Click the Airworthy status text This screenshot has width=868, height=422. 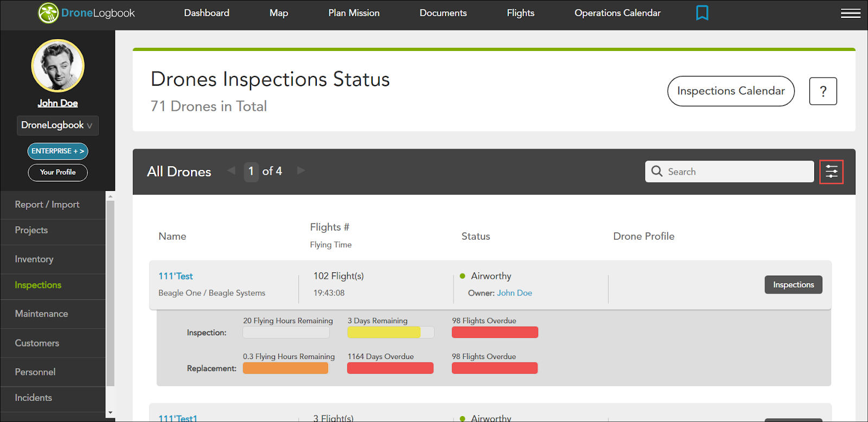click(491, 276)
